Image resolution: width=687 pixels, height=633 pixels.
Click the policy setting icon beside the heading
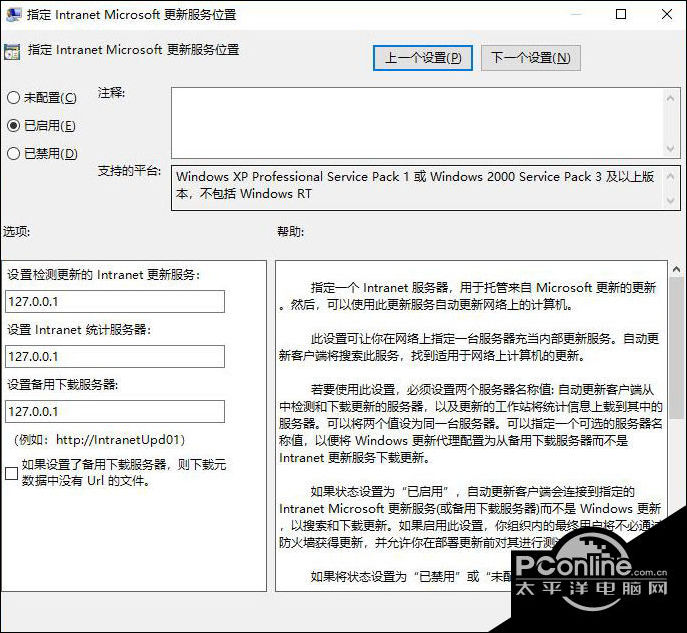click(x=12, y=52)
